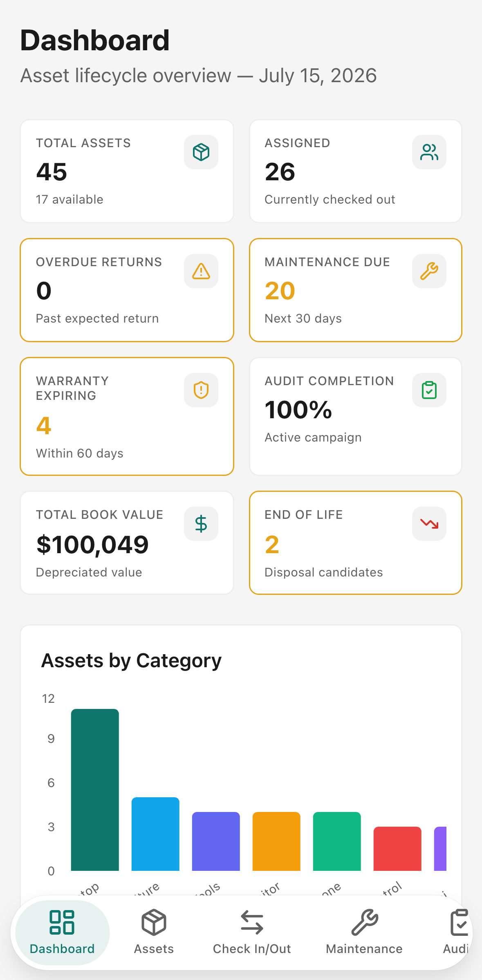The image size is (482, 980).
Task: Go to the Check In/Out tab
Action: point(252,933)
